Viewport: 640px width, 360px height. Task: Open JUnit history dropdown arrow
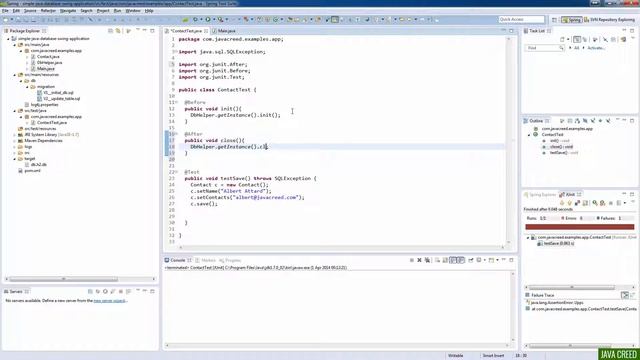(625, 203)
